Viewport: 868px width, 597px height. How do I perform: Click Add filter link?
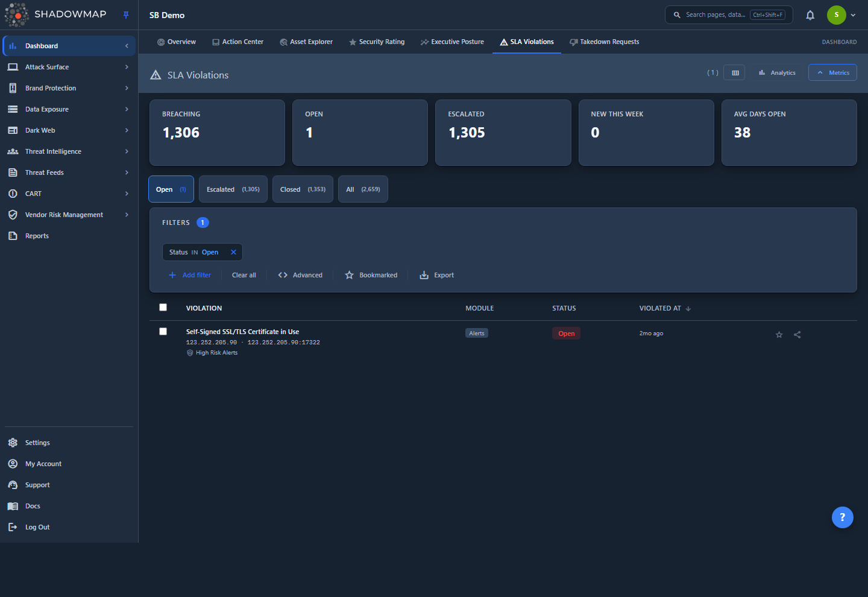(x=190, y=275)
